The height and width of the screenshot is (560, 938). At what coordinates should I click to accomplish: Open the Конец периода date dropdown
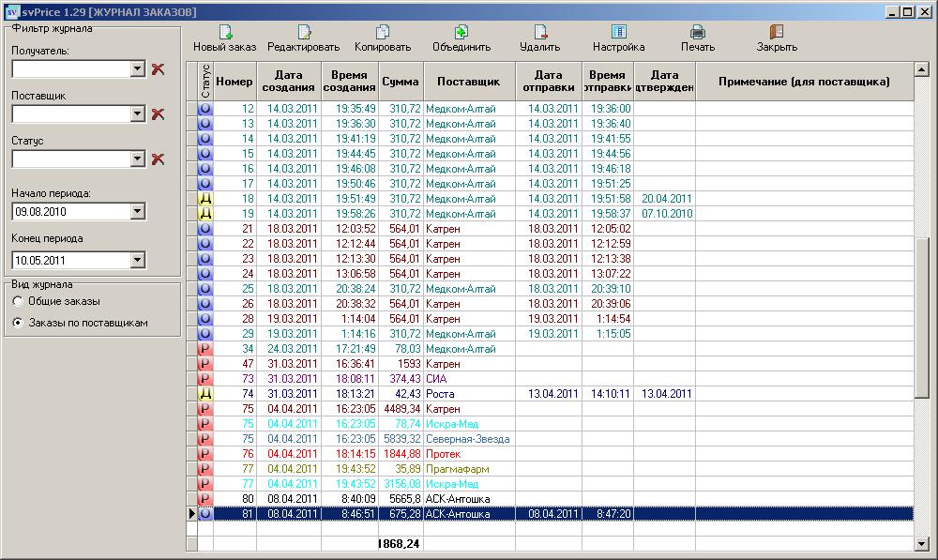(x=137, y=260)
